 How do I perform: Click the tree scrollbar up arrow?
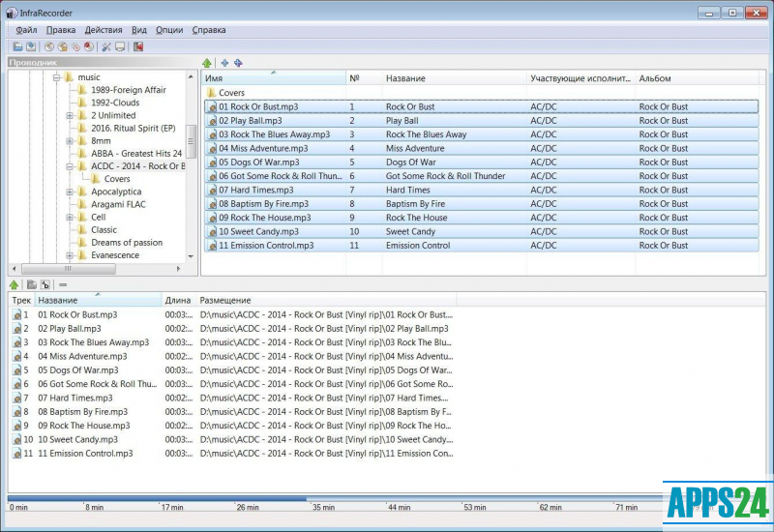191,77
